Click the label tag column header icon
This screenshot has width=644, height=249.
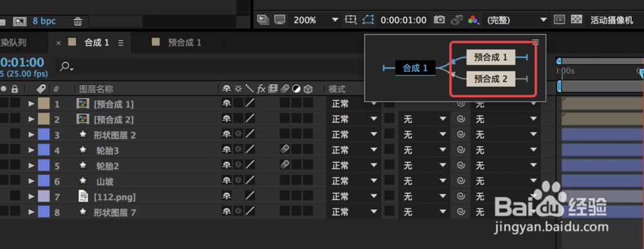[x=41, y=89]
